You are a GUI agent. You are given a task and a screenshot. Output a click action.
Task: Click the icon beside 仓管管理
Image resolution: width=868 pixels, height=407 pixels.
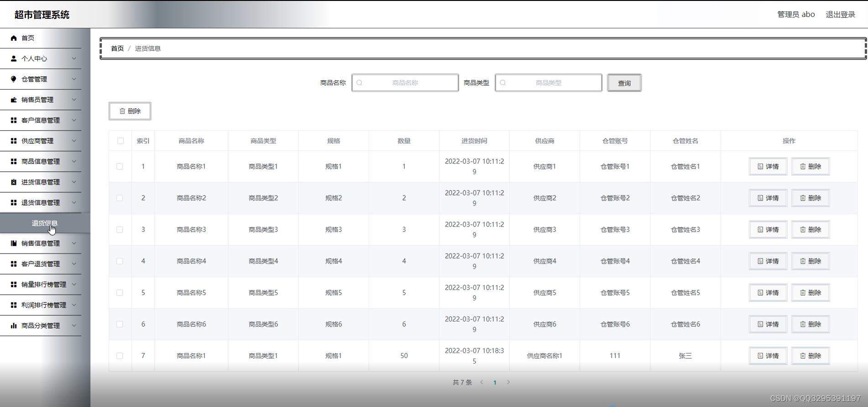tap(14, 79)
